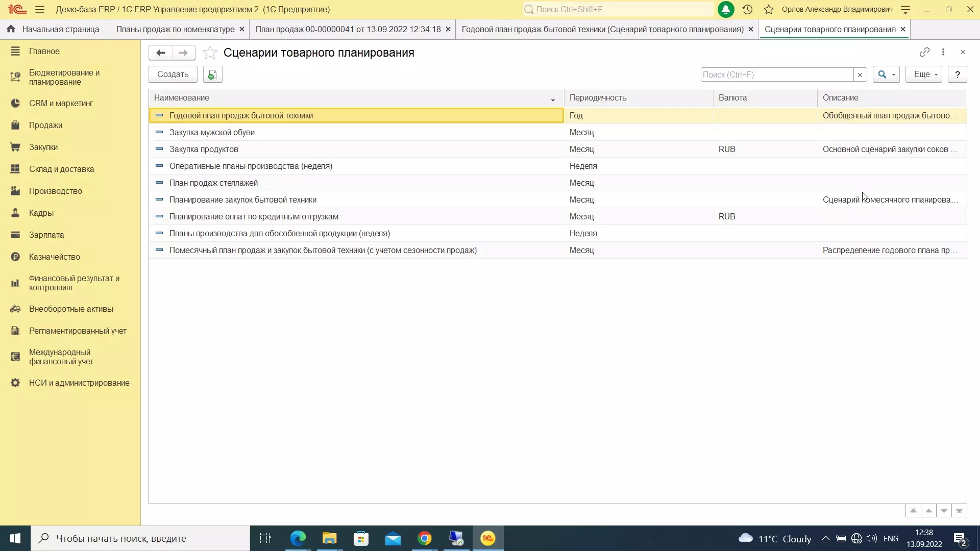The height and width of the screenshot is (551, 980).
Task: Open the sections menu hamburger icon
Action: (40, 9)
